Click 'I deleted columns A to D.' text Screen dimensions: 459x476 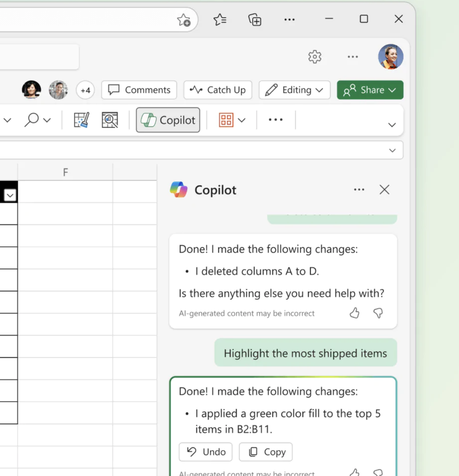pos(257,271)
